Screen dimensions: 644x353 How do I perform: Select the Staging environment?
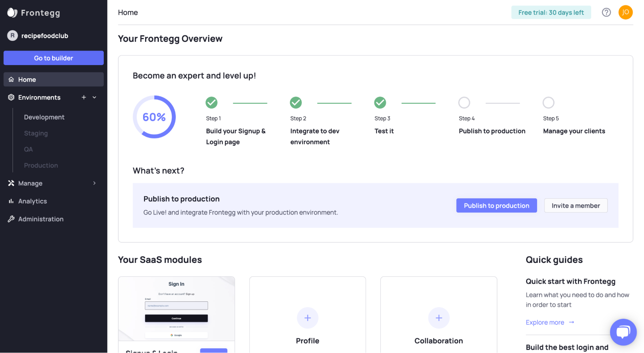click(36, 133)
